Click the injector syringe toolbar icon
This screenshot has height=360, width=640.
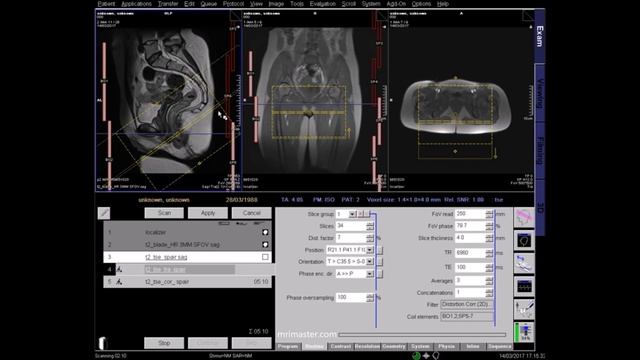(x=524, y=309)
